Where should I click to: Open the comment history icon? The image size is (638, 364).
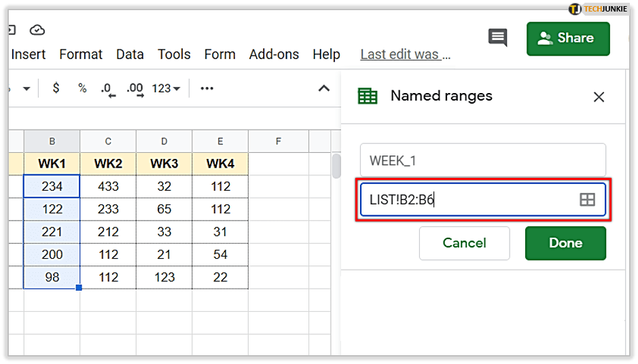(x=498, y=38)
